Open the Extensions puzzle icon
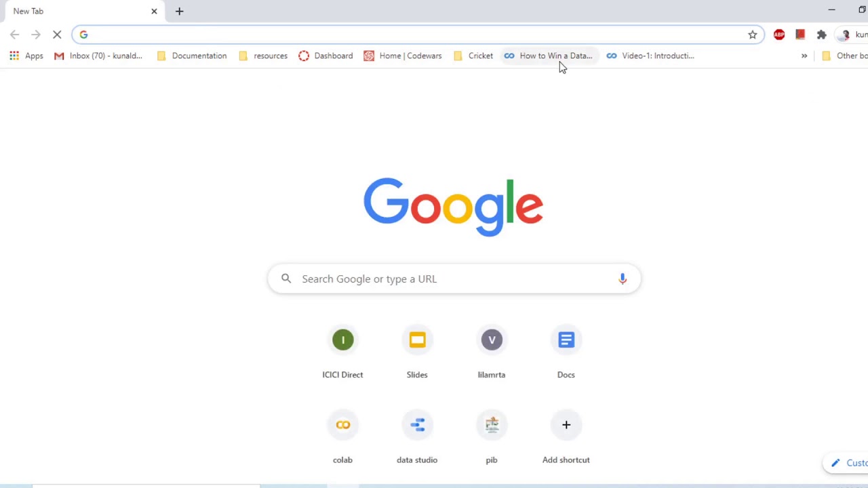Image resolution: width=868 pixels, height=488 pixels. point(821,35)
